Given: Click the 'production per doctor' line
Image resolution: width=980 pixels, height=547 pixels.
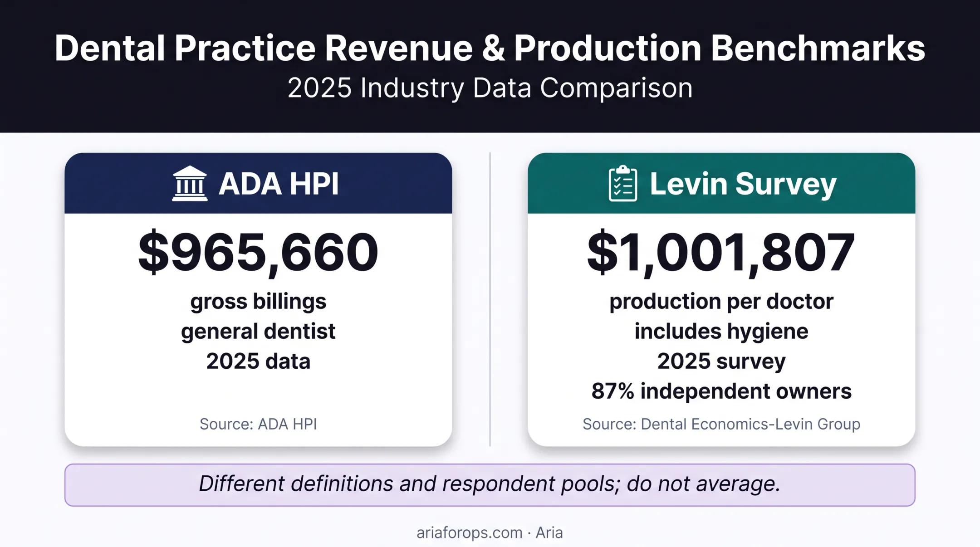Looking at the screenshot, I should click(x=721, y=302).
